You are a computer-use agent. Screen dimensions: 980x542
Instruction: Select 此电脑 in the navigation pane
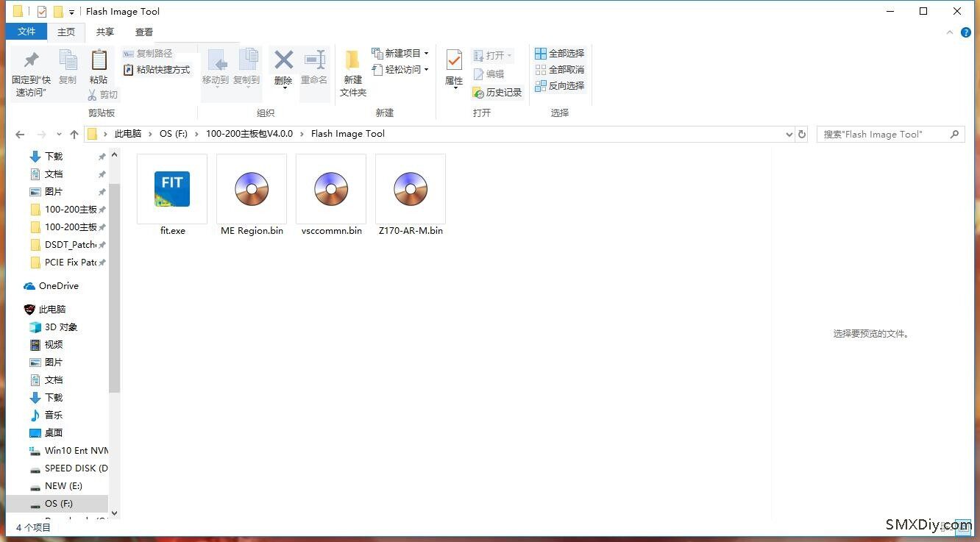(52, 309)
